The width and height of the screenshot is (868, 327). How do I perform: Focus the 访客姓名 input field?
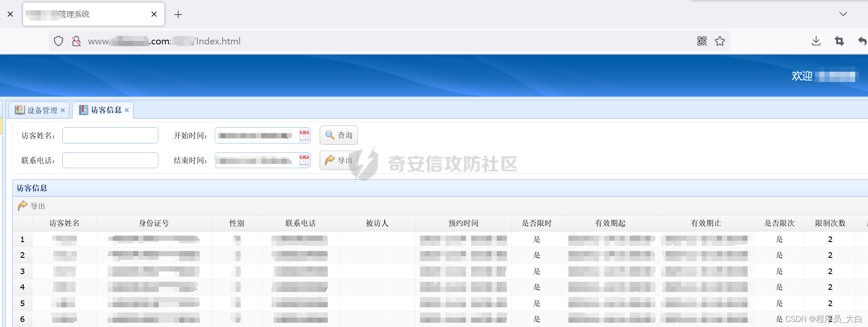[110, 135]
